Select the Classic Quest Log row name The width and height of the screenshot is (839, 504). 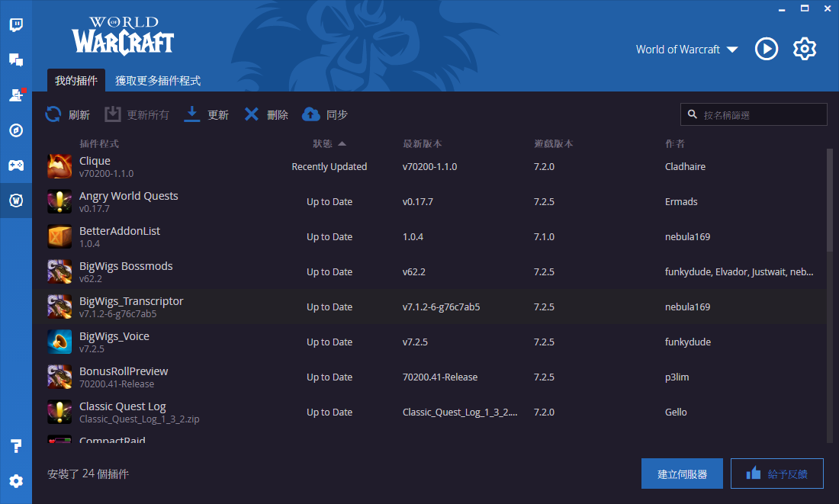coord(123,406)
